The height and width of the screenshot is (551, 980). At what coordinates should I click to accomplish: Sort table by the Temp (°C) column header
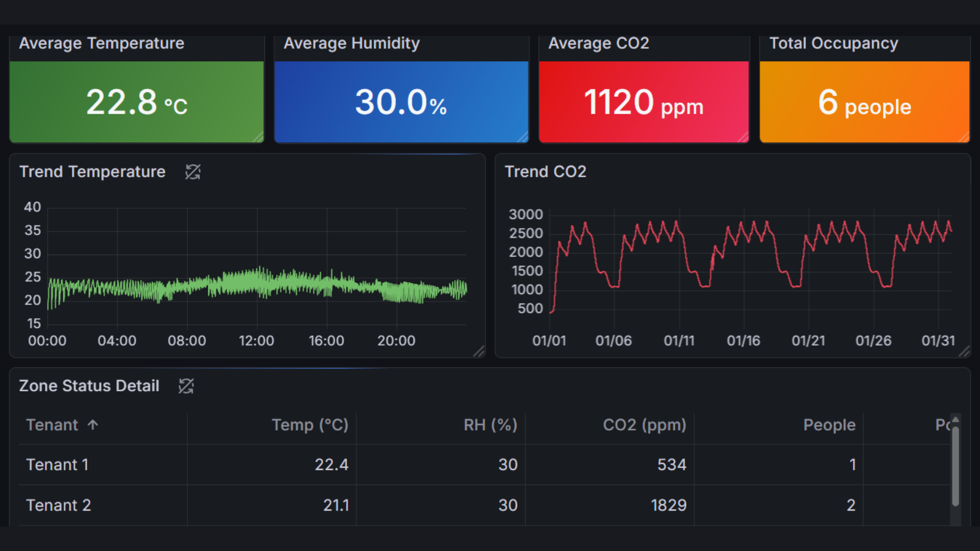309,425
